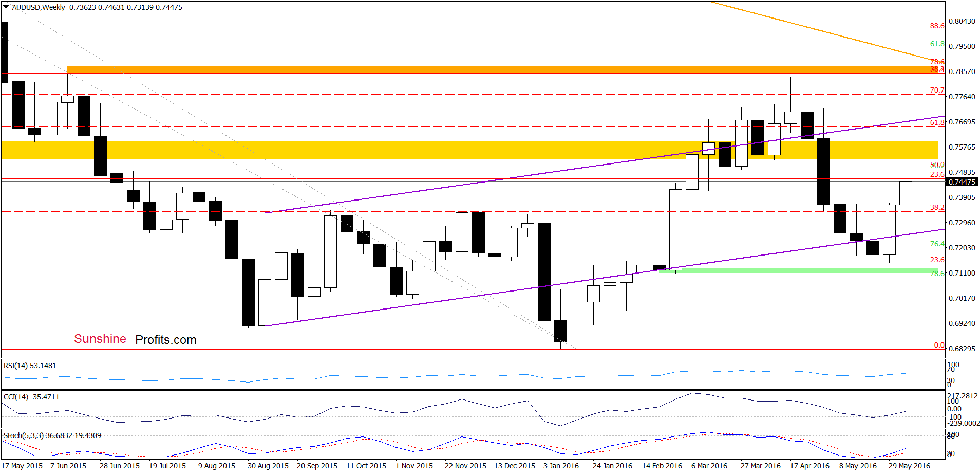
Task: Click the 0.0 Fibonacci level label
Action: click(939, 345)
